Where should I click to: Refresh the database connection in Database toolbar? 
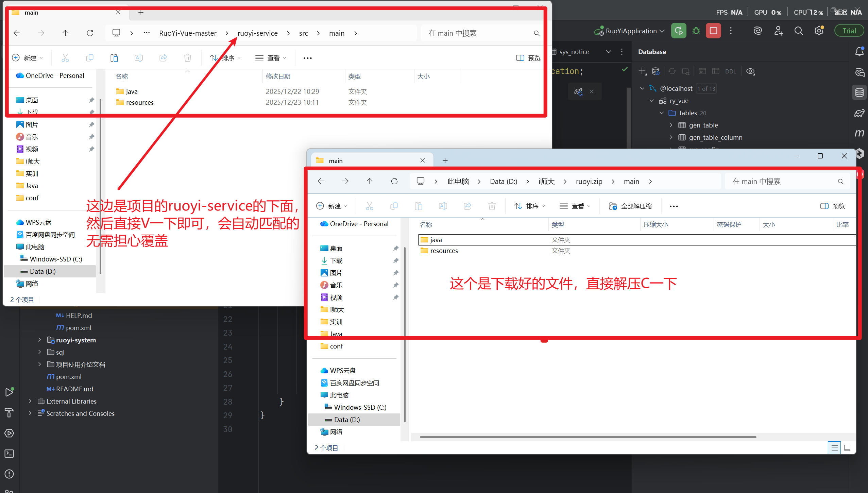[x=673, y=71]
